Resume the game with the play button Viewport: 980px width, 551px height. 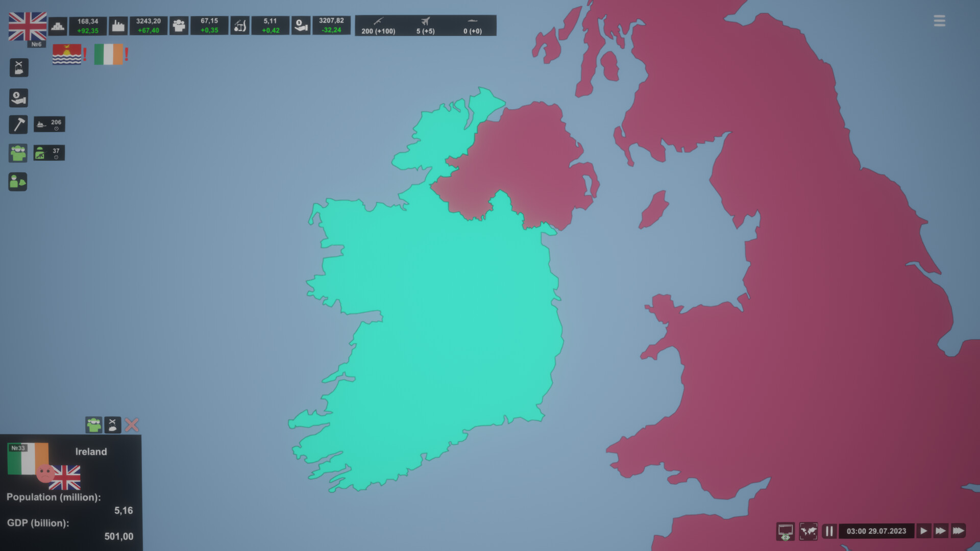[924, 531]
